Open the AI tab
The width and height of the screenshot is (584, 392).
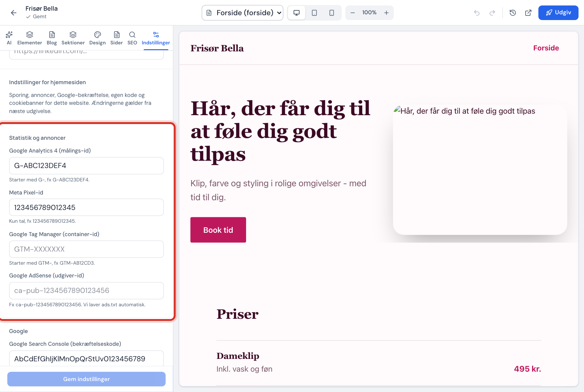pyautogui.click(x=9, y=38)
